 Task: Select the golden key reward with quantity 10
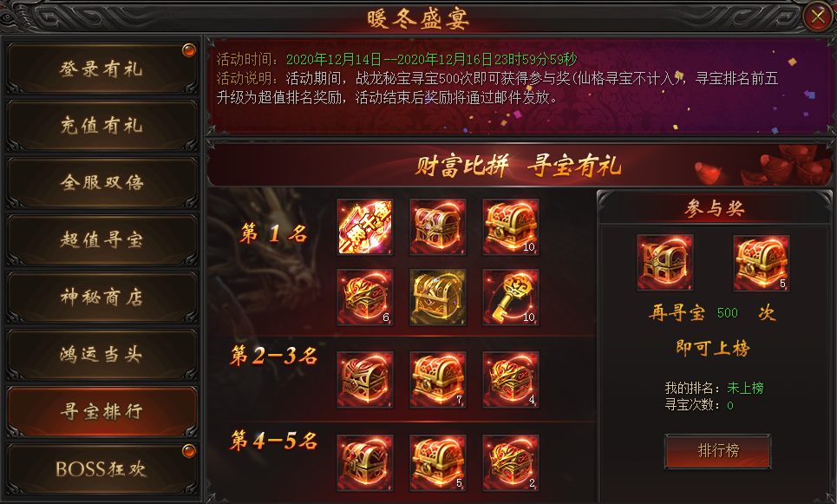tap(511, 297)
